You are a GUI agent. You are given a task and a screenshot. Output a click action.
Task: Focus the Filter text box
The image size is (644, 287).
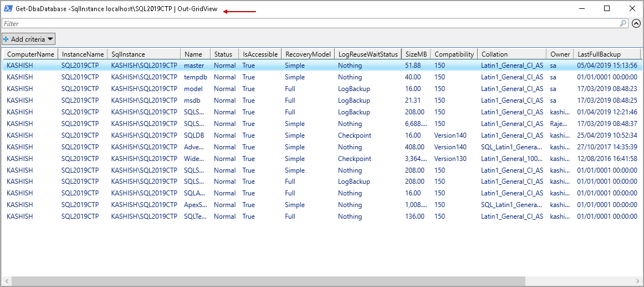point(310,24)
